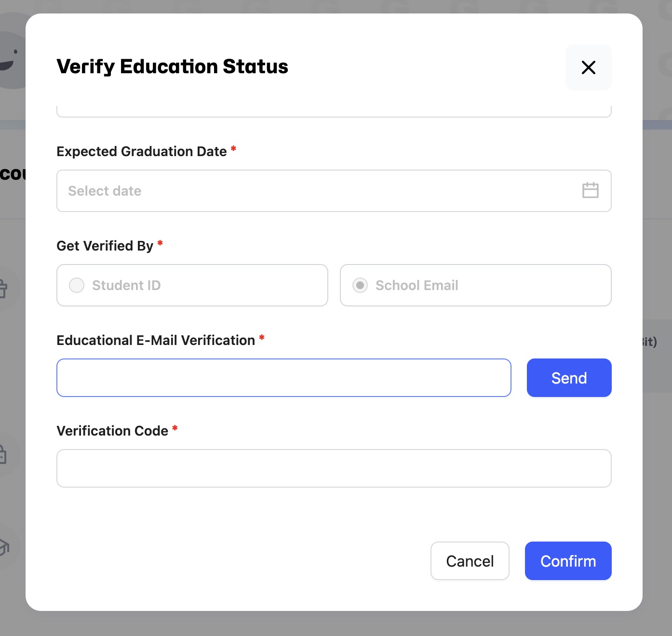The image size is (672, 636).
Task: Click the graduation cap icon in sidebar
Action: point(5,547)
